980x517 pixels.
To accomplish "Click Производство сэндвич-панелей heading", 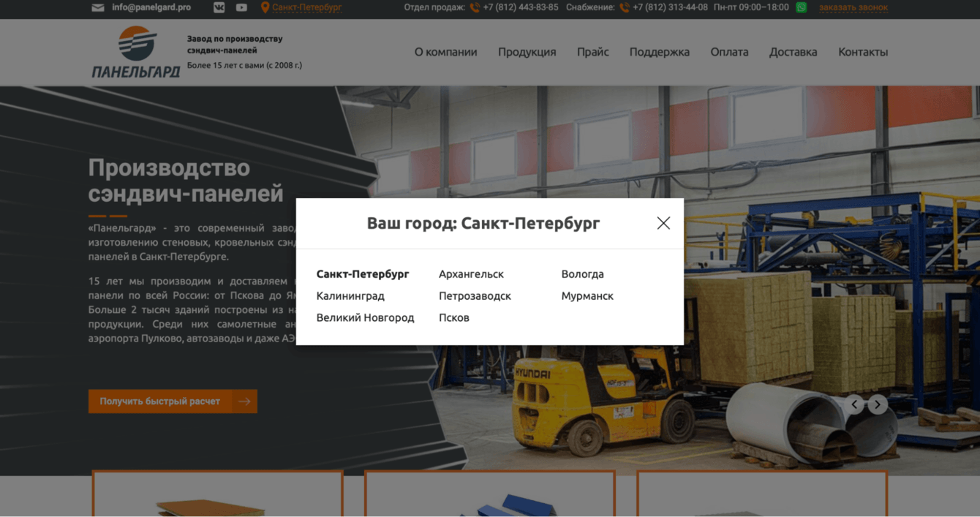I will (186, 181).
